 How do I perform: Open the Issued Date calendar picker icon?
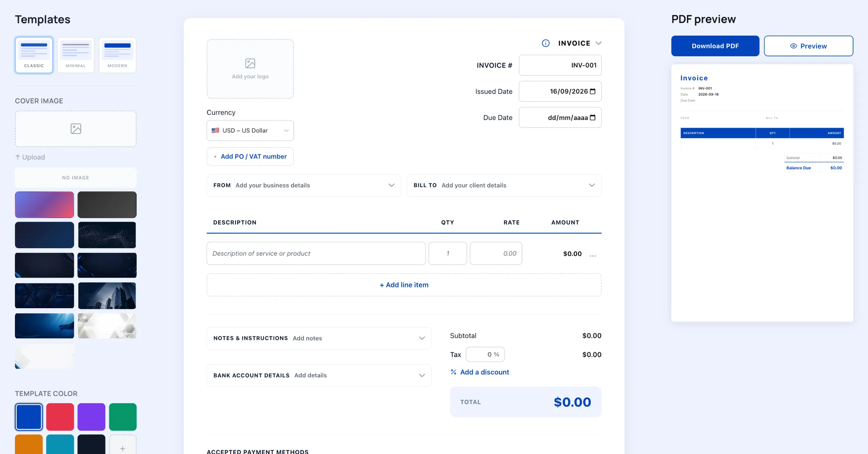593,91
